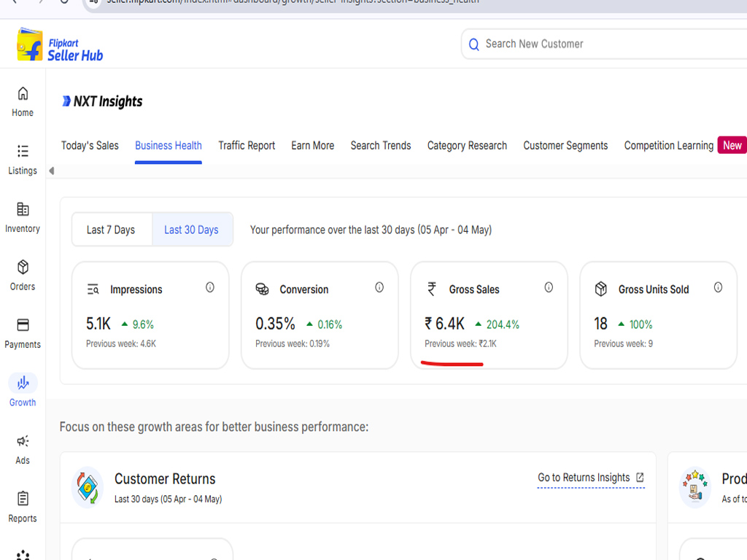This screenshot has height=560, width=747.
Task: Click the product ratings illustration icon at right
Action: (695, 487)
